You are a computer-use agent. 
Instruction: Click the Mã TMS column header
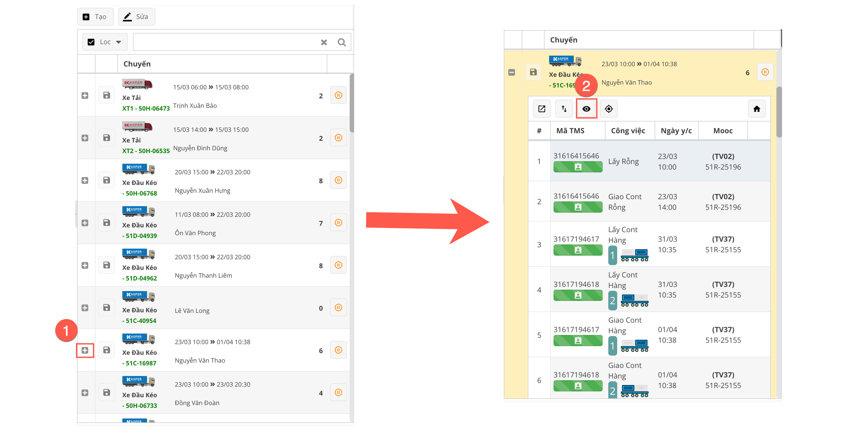(570, 131)
